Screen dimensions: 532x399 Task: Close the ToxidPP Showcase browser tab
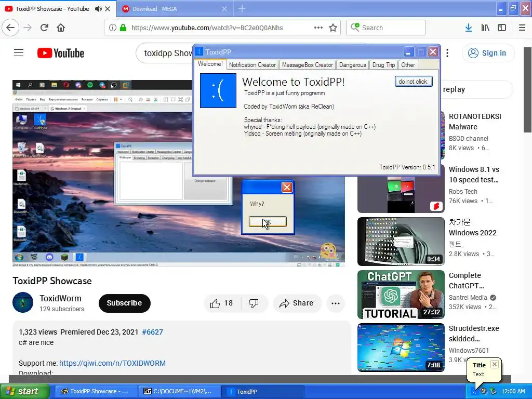[108, 9]
